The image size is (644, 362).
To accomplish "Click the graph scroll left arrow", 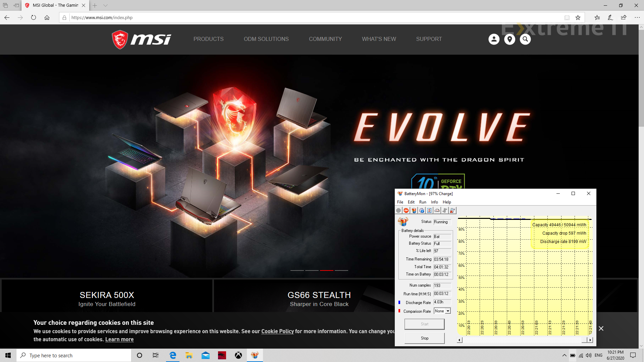I will pos(460,340).
